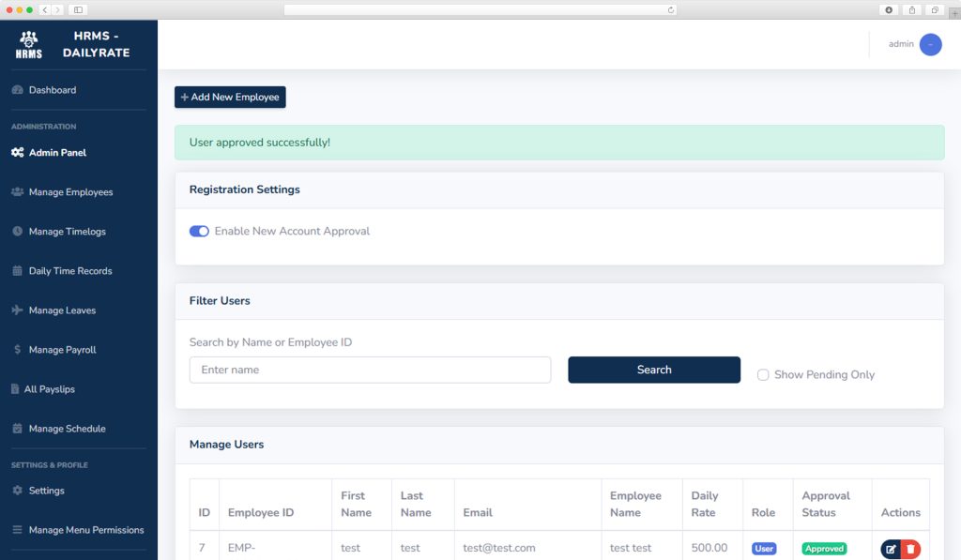Click the red delete icon for user test
Viewport: 961px width, 560px height.
[910, 549]
